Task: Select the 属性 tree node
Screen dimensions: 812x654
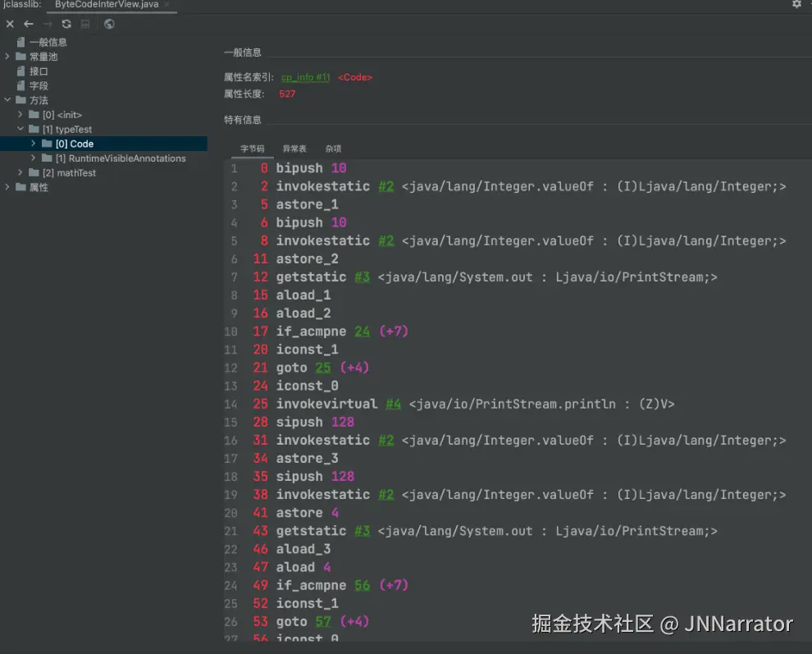Action: [39, 187]
